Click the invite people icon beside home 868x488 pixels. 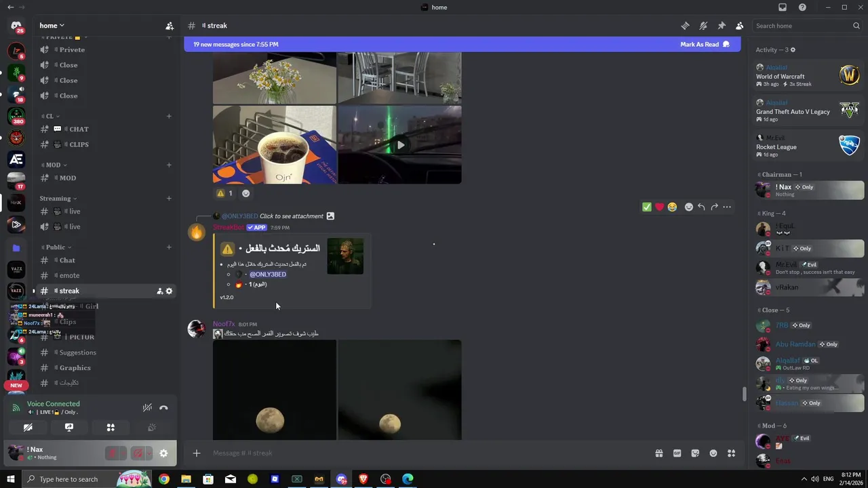pyautogui.click(x=170, y=26)
